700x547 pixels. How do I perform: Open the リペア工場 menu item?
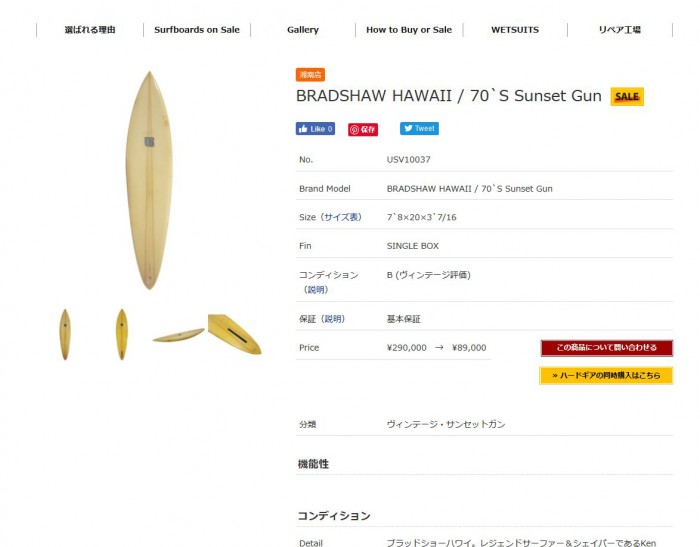click(x=620, y=30)
